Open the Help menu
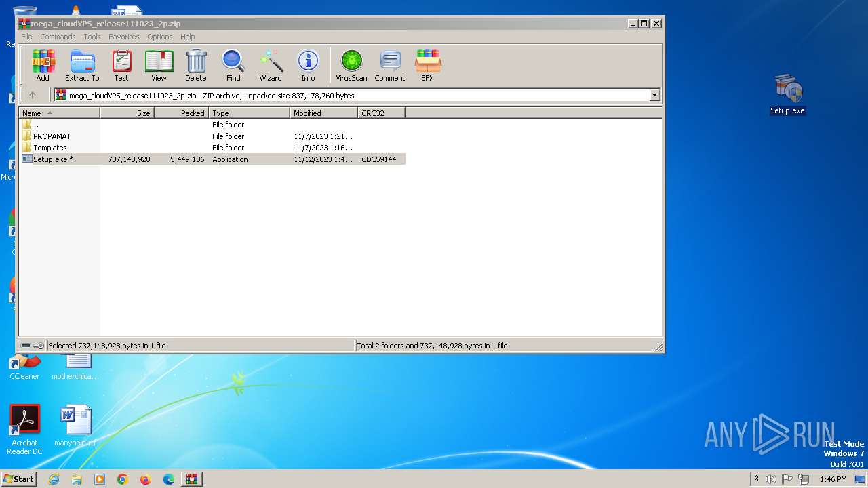Image resolution: width=868 pixels, height=488 pixels. pos(188,37)
